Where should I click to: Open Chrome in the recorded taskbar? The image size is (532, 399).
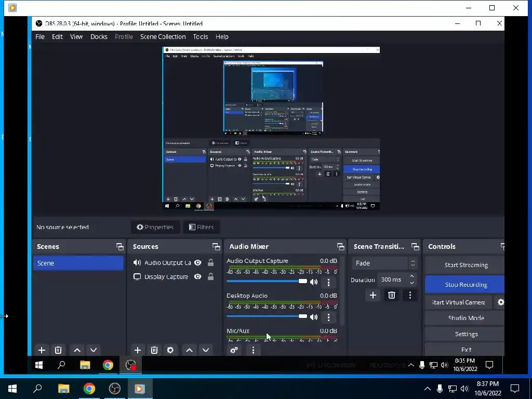[x=108, y=365]
